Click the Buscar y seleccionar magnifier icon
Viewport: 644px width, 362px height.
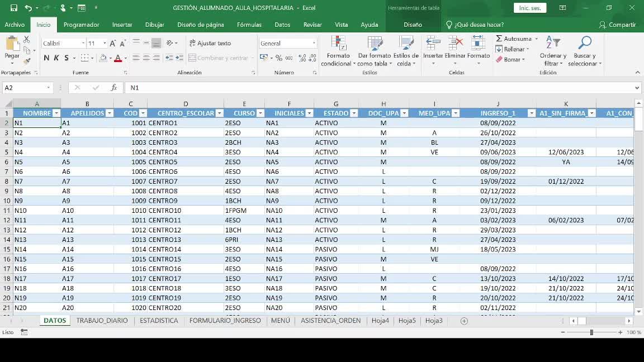tap(585, 44)
